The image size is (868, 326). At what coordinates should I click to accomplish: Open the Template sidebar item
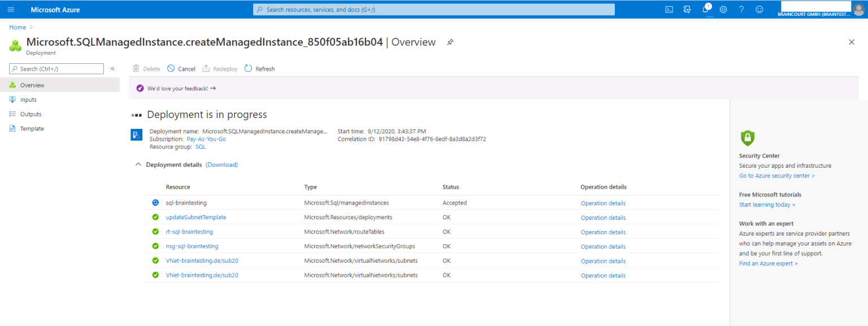(x=32, y=129)
